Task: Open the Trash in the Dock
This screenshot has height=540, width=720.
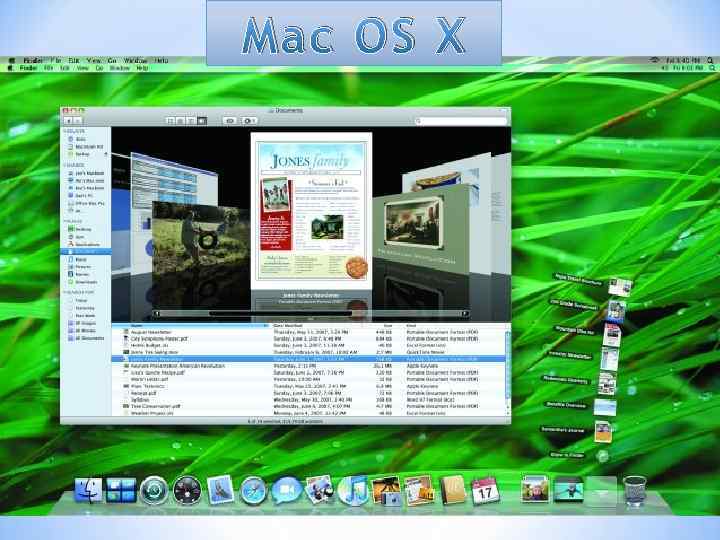Action: click(x=635, y=490)
